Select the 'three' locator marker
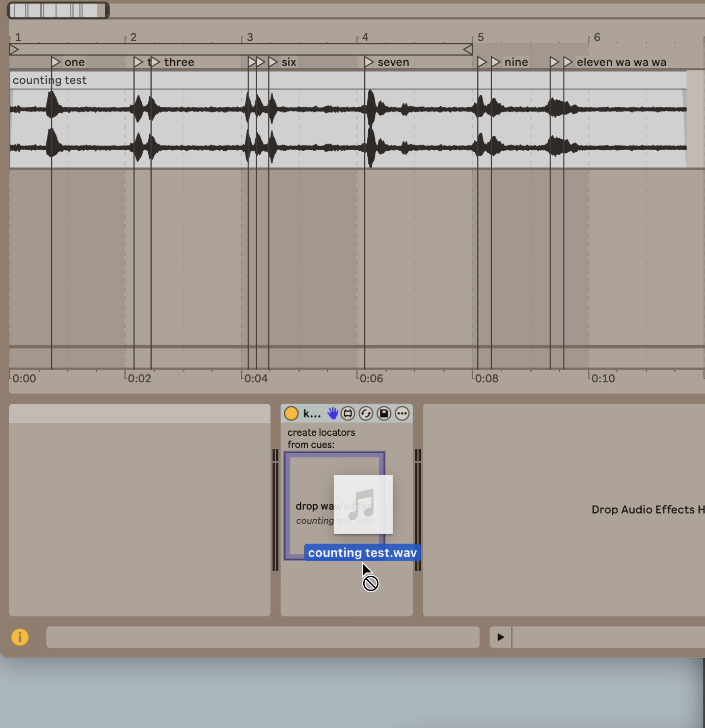 (x=156, y=62)
